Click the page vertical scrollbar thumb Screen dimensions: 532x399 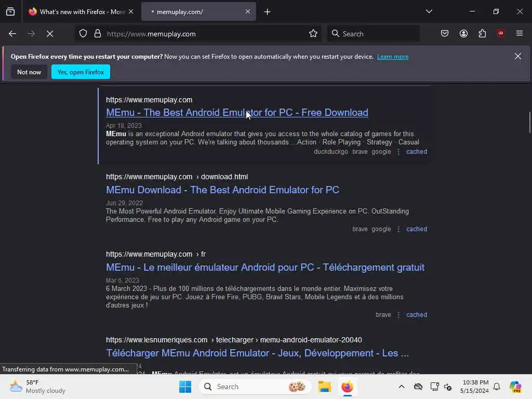(x=529, y=122)
